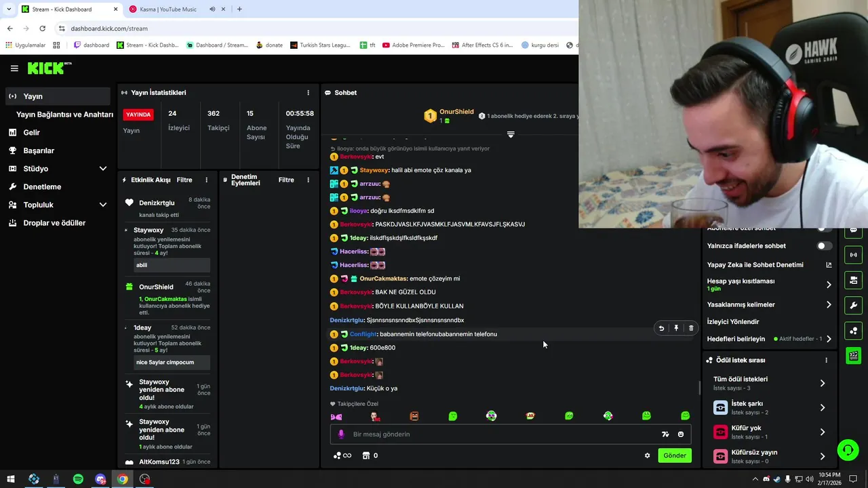Screen dimensions: 868x488
Task: Open İzleyici Yönlendir option
Action: coord(733,322)
